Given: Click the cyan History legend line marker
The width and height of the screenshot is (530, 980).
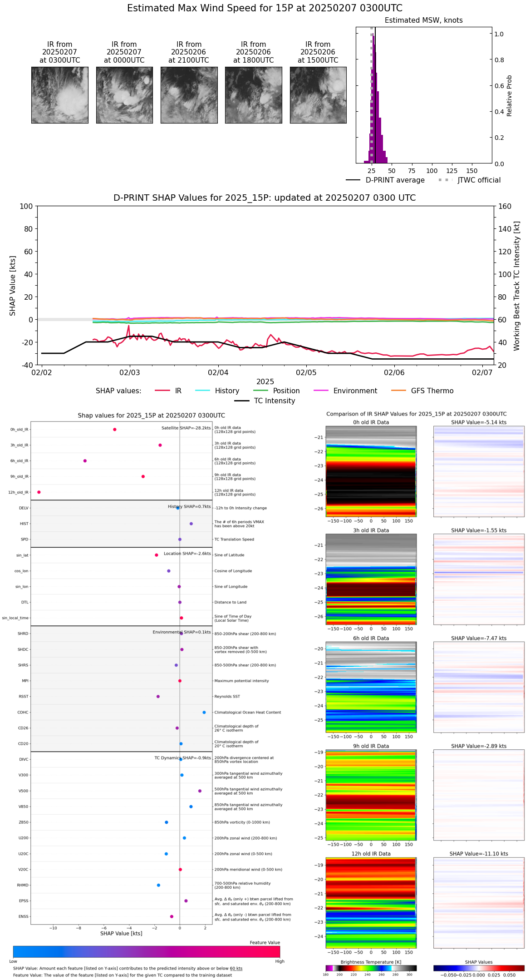Looking at the screenshot, I should pos(202,391).
